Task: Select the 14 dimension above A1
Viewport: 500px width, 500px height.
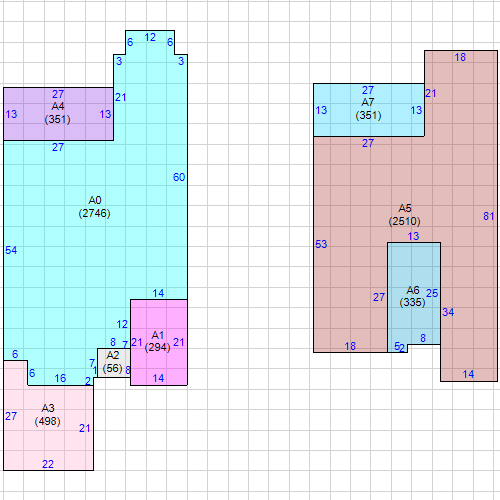Action: click(x=158, y=293)
